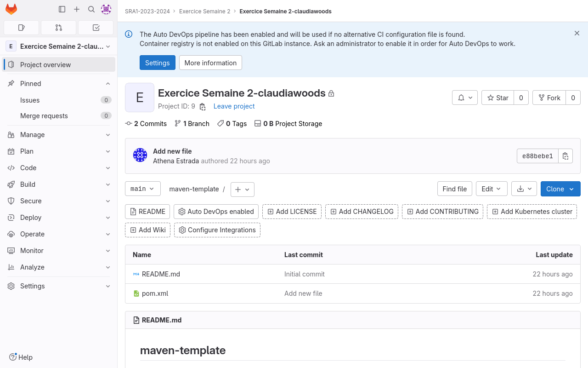Open the global search magnifier icon
This screenshot has width=588, height=368.
pos(91,9)
